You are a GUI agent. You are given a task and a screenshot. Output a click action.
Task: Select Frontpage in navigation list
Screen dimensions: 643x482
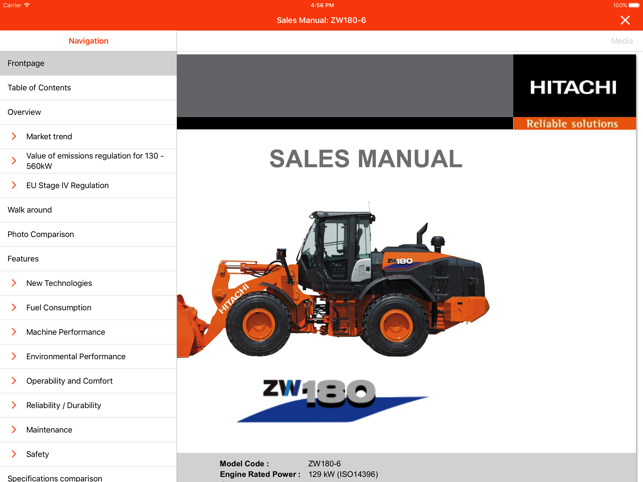[88, 63]
